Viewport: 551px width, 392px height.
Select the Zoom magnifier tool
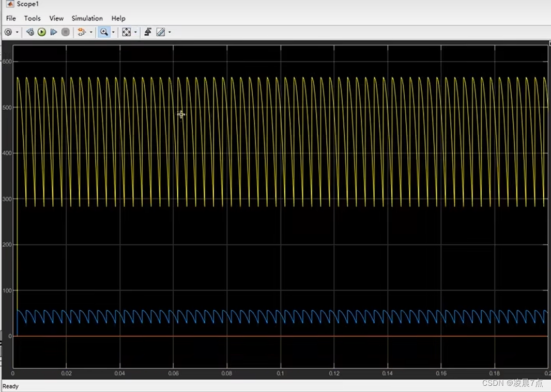pyautogui.click(x=104, y=32)
